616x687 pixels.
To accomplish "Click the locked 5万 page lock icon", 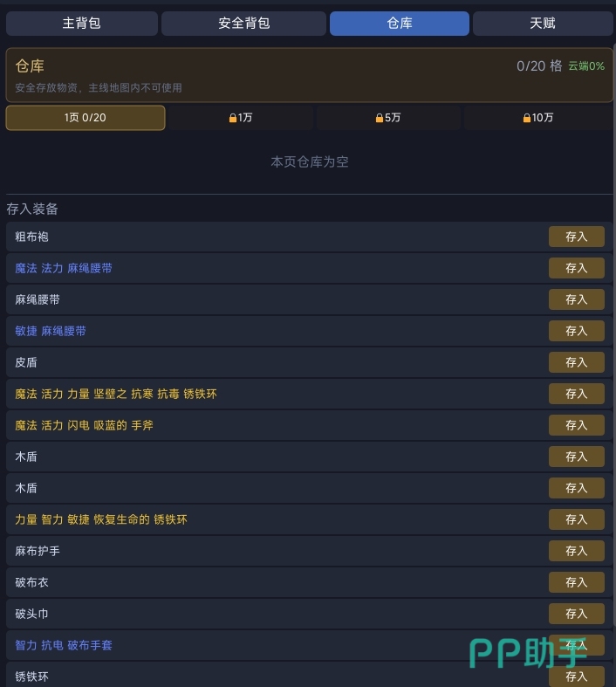I will tap(380, 118).
